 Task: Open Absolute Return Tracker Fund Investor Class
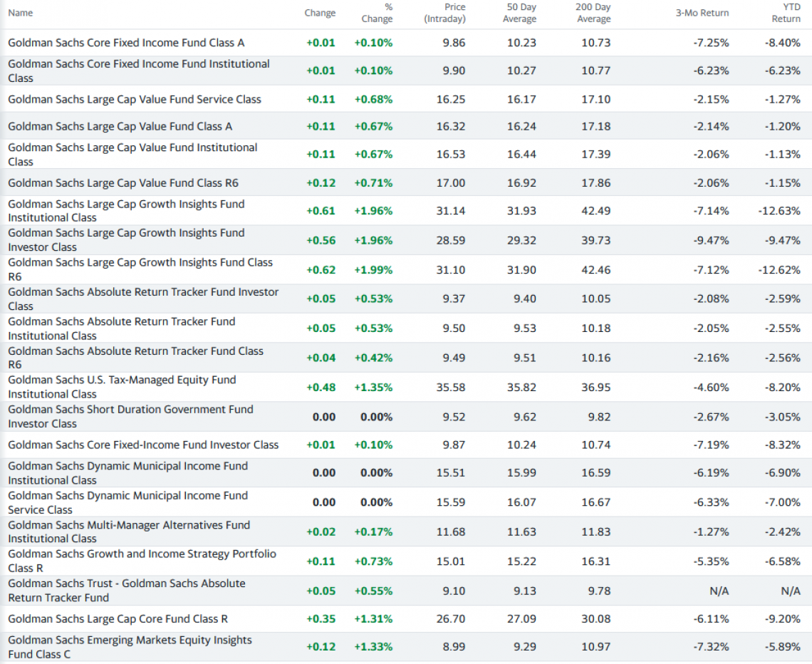point(143,299)
